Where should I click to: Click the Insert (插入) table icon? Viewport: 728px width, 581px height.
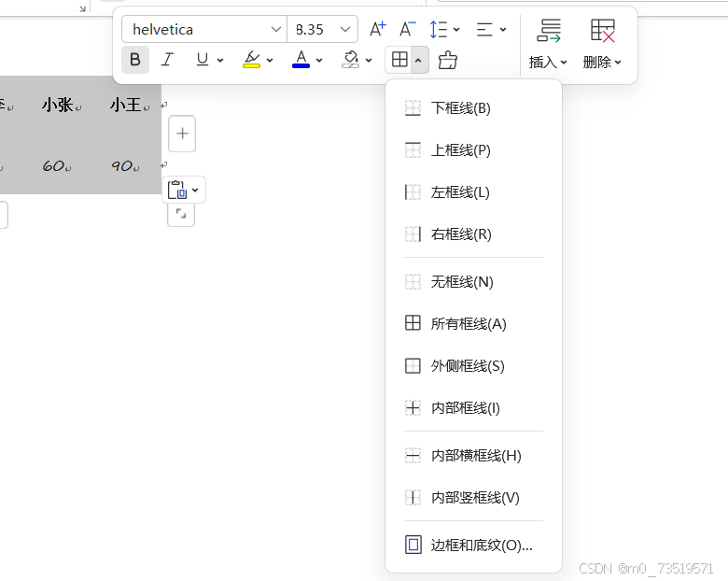549,31
